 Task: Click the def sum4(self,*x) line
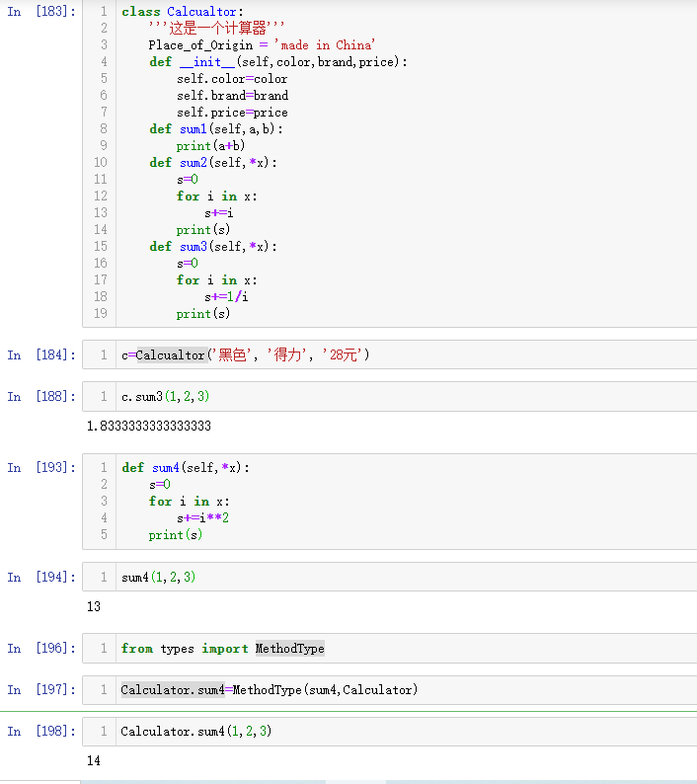pyautogui.click(x=186, y=468)
